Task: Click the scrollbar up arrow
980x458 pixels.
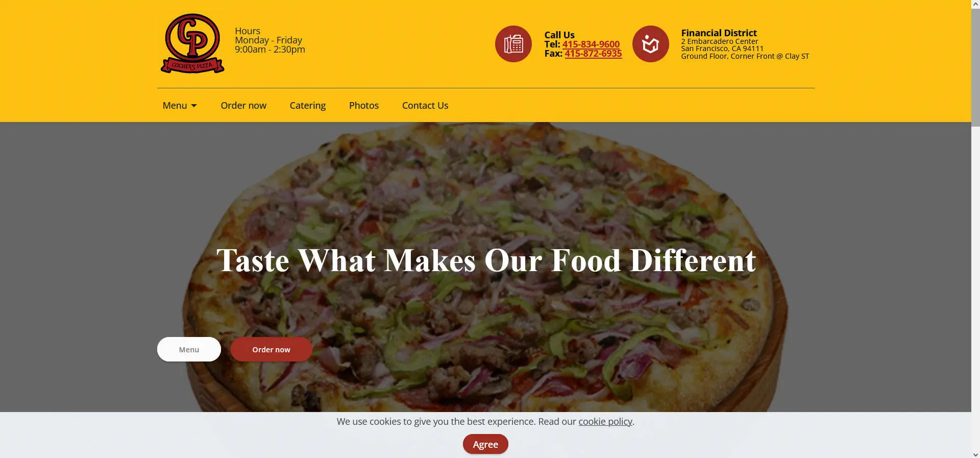Action: pyautogui.click(x=975, y=4)
